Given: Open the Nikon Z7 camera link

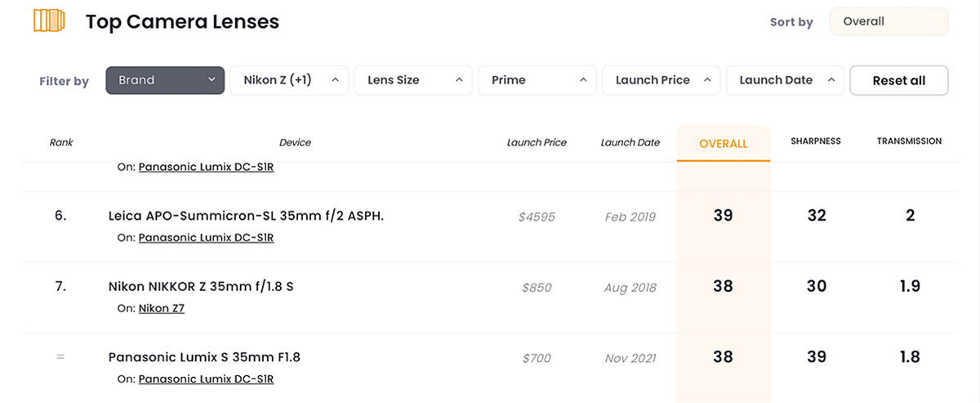Looking at the screenshot, I should click(162, 308).
